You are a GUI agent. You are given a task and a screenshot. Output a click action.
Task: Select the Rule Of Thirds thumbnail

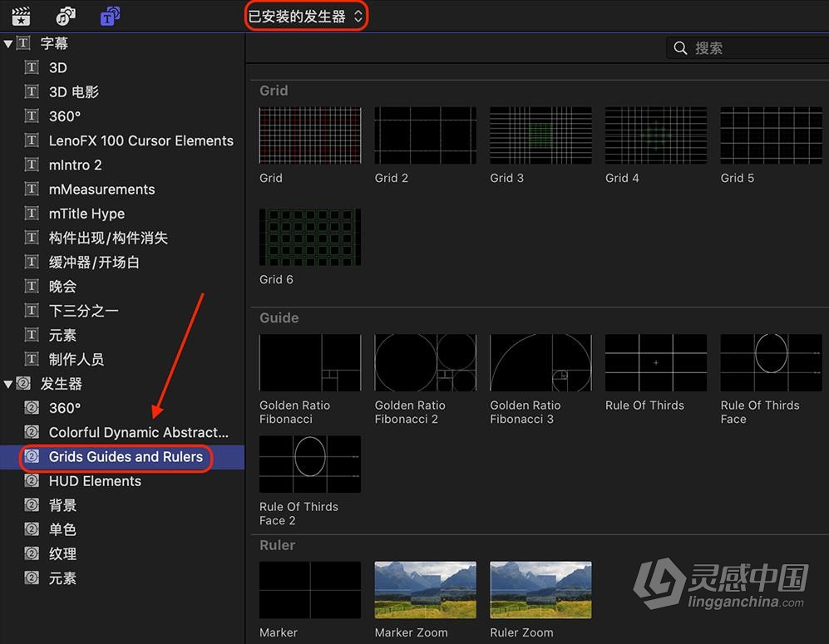tap(656, 362)
